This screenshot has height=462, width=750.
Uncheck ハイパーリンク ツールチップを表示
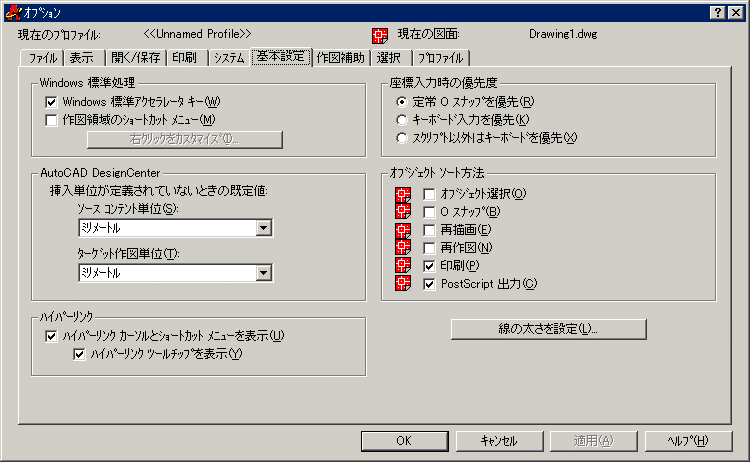(80, 354)
